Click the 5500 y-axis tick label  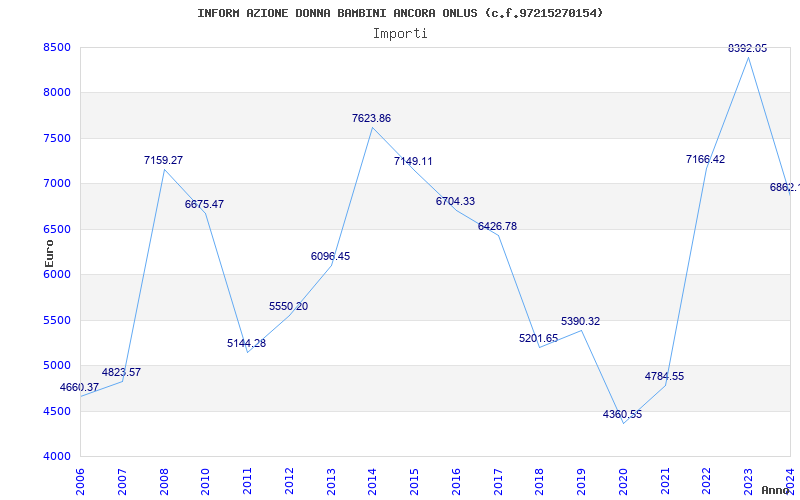pos(57,320)
